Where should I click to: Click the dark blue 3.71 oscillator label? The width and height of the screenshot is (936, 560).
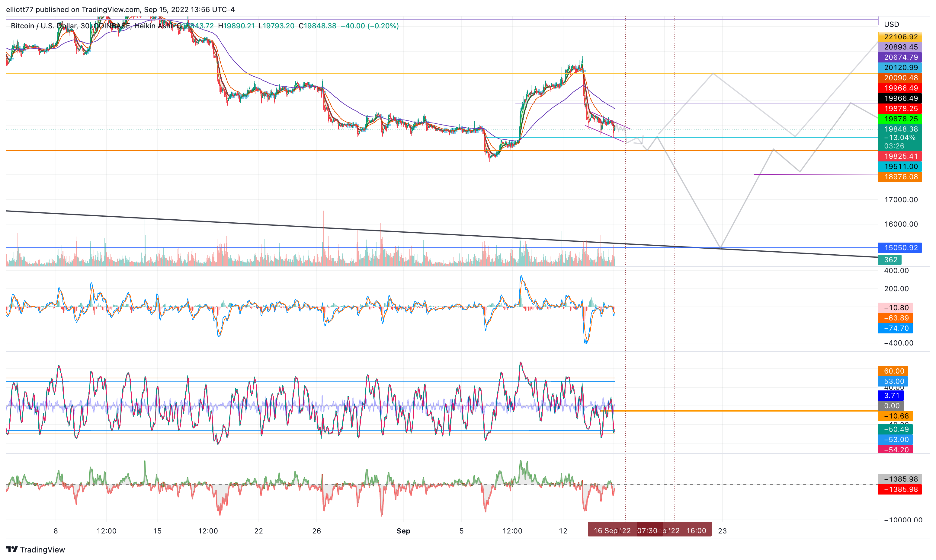(891, 396)
